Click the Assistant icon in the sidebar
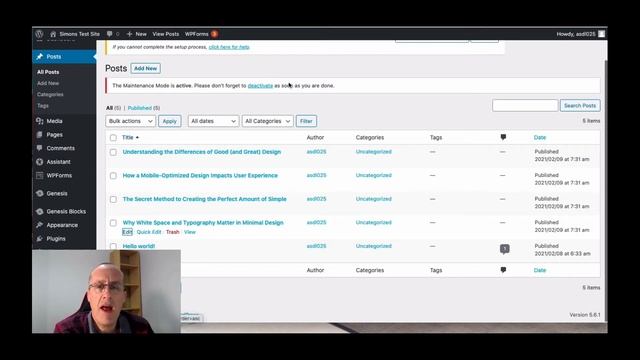This screenshot has height=360, width=640. click(40, 162)
